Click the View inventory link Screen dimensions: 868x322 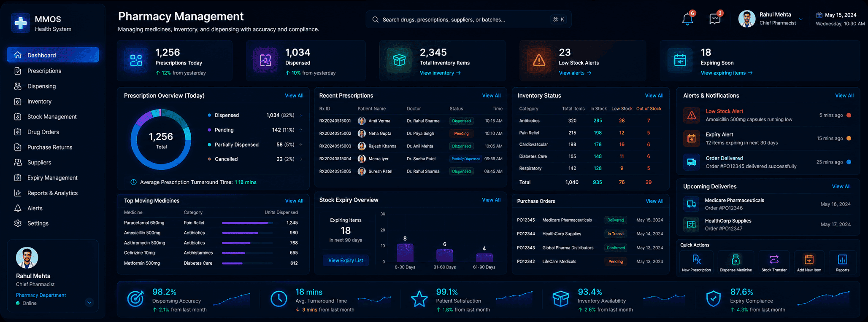(x=440, y=73)
